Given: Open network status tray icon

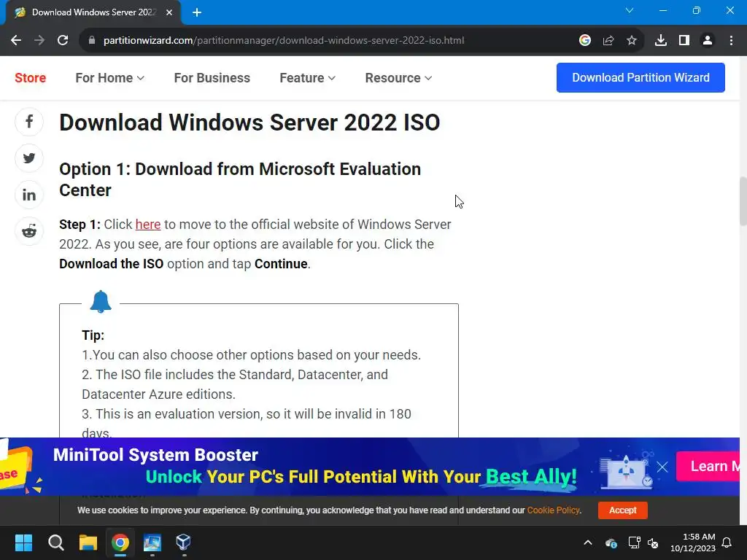Looking at the screenshot, I should 634,542.
